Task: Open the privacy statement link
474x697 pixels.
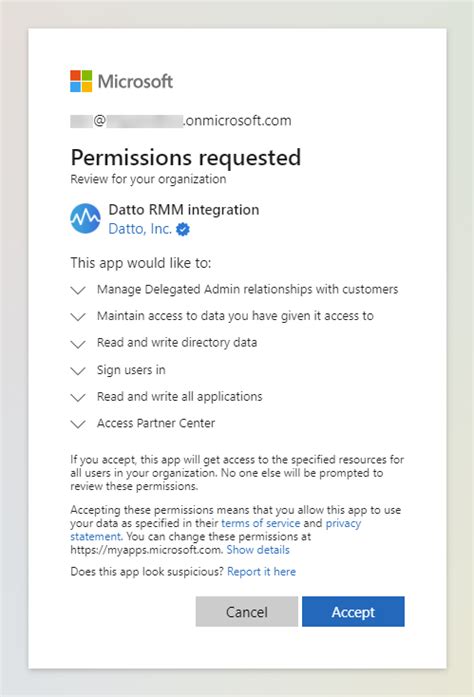Action: pyautogui.click(x=216, y=529)
